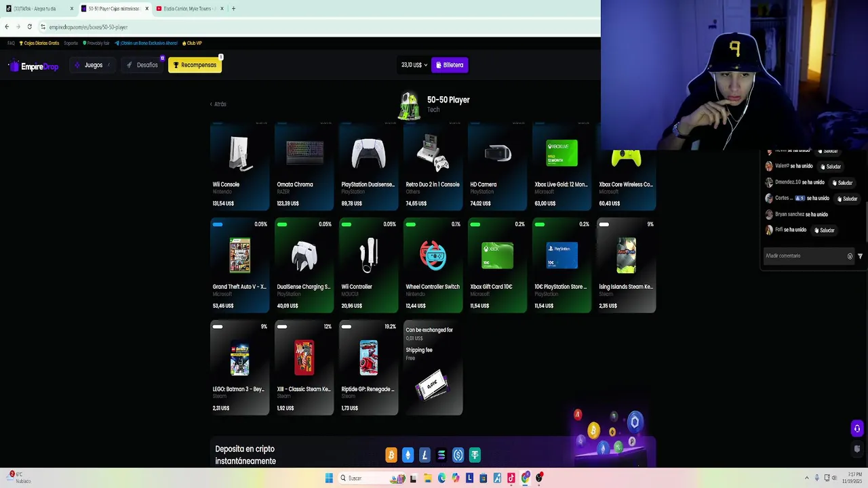This screenshot has width=868, height=488.
Task: Click the Litecoin deposit icon
Action: [425, 455]
